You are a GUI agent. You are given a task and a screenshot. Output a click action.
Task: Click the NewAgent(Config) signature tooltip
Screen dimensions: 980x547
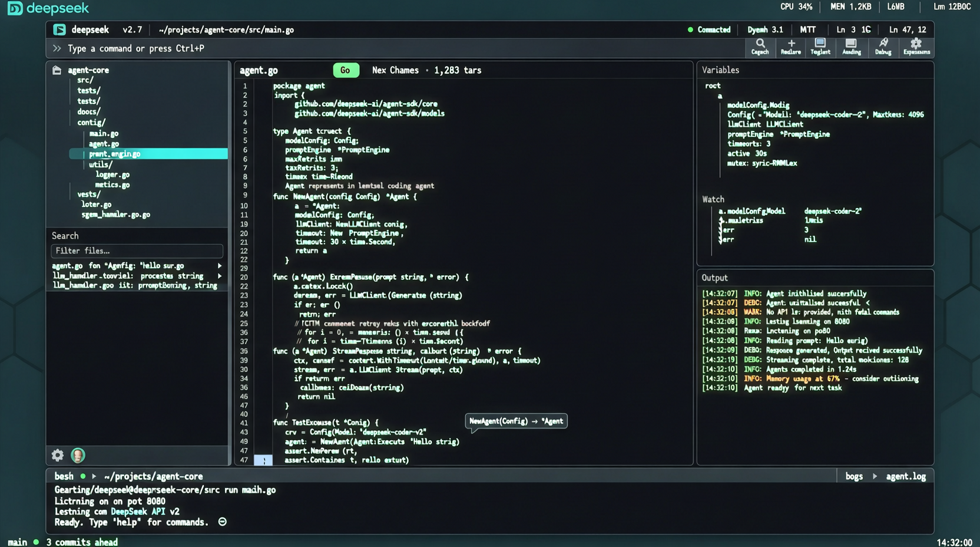coord(516,421)
